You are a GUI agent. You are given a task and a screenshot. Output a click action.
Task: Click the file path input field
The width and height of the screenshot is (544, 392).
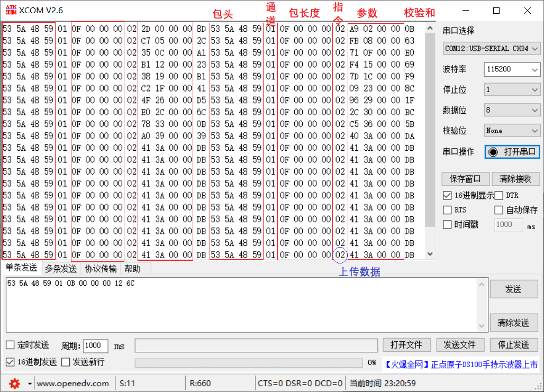pyautogui.click(x=256, y=345)
